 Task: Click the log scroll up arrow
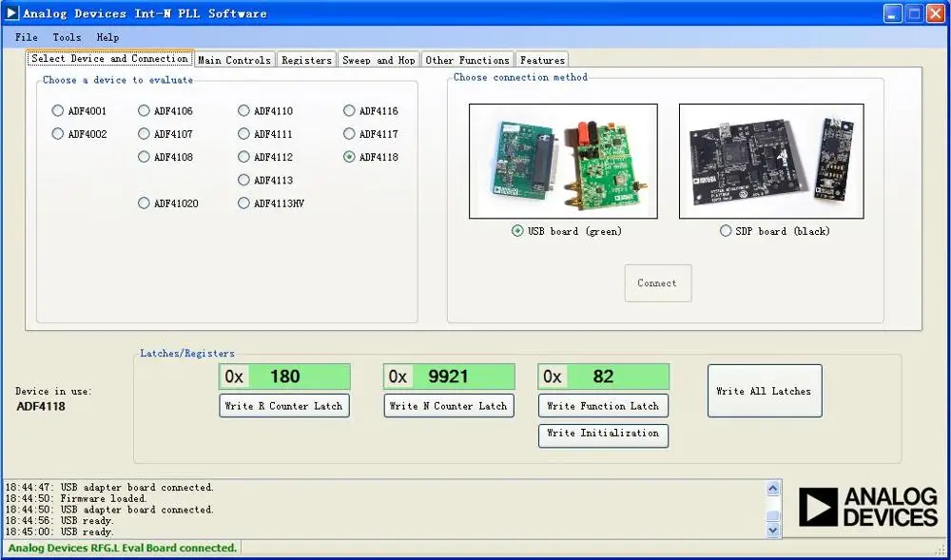pyautogui.click(x=773, y=489)
